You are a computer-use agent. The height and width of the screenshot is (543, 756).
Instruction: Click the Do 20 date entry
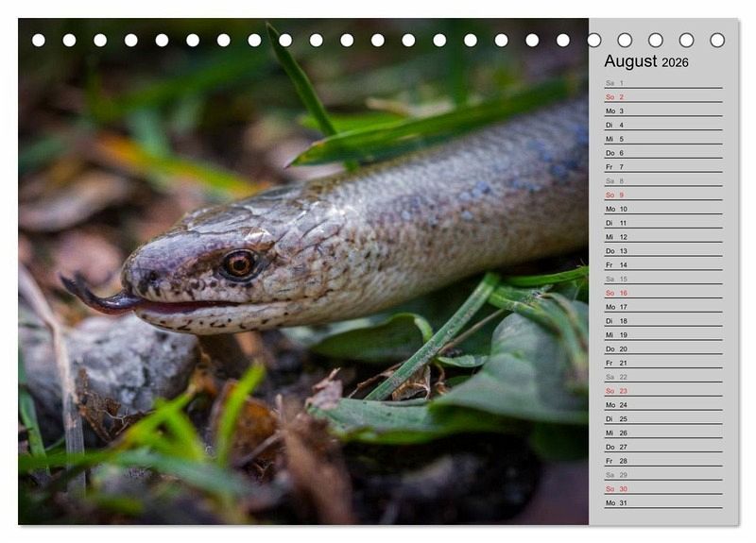[x=662, y=348]
